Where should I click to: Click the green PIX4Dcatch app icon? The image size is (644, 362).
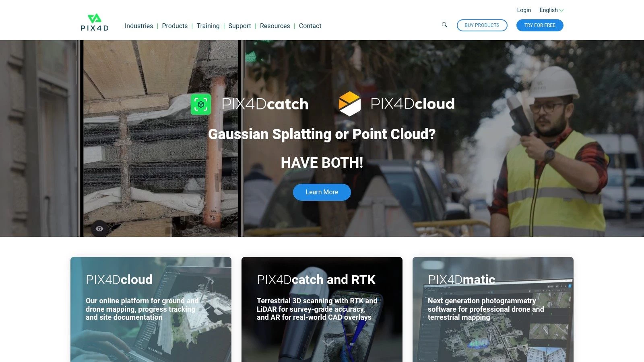click(201, 104)
